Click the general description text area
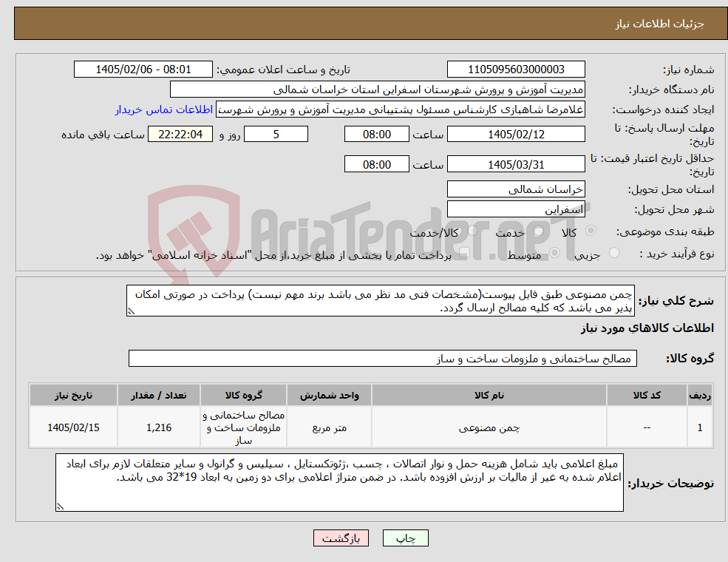This screenshot has height=562, width=728. click(380, 301)
